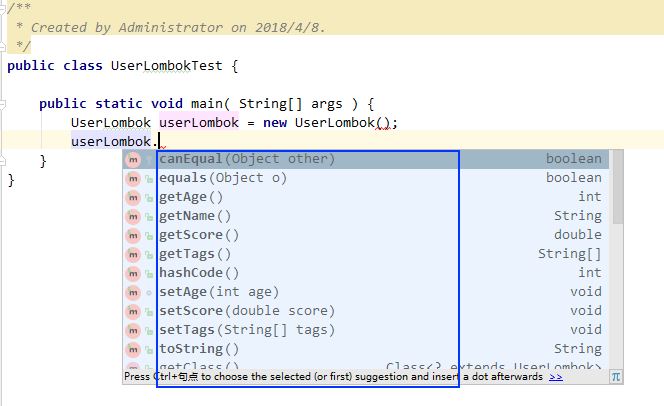Click the completion popup scrollbar thumb
The image size is (664, 406).
(618, 187)
